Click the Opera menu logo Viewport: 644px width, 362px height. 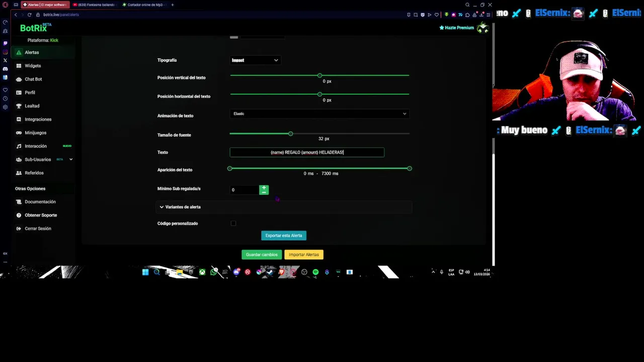[x=6, y=5]
